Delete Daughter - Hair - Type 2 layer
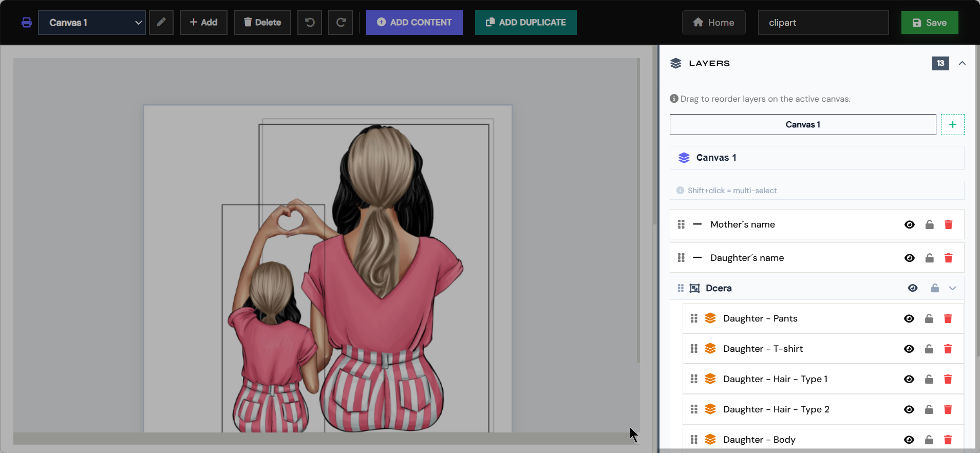This screenshot has width=980, height=453. click(x=948, y=409)
